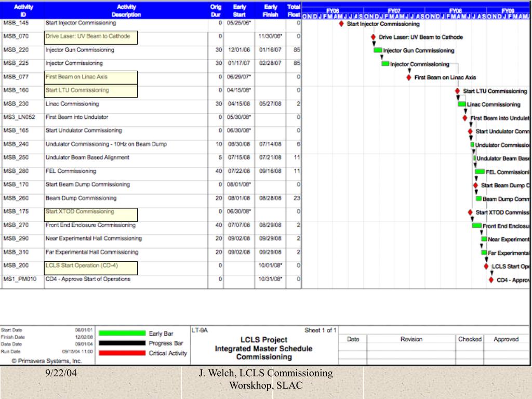Select the Front End Enclosure green bar
Screen dimensions: 532x399
point(477,225)
